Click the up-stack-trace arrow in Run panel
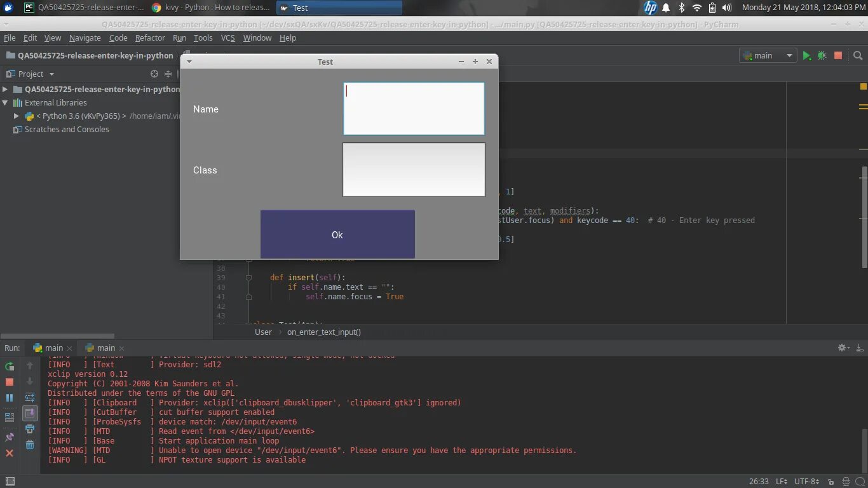 point(30,366)
